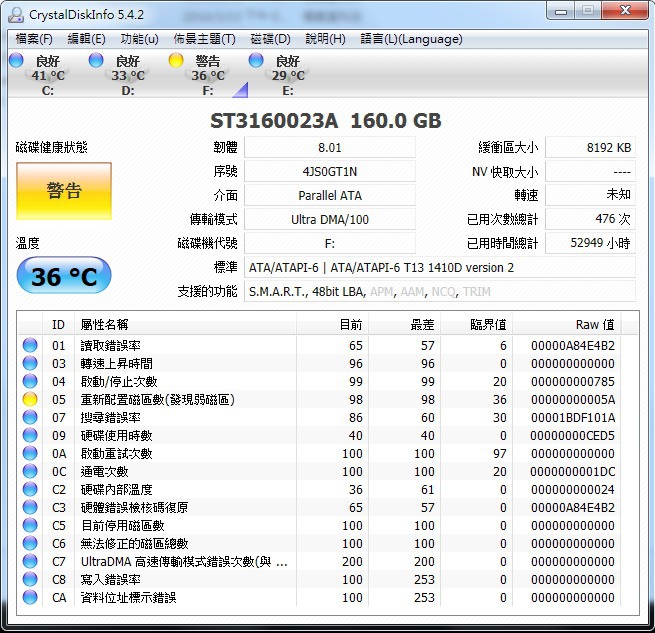This screenshot has height=633, width=655.
Task: Click the transfer mode field Ultra DMA/100
Action: click(330, 219)
